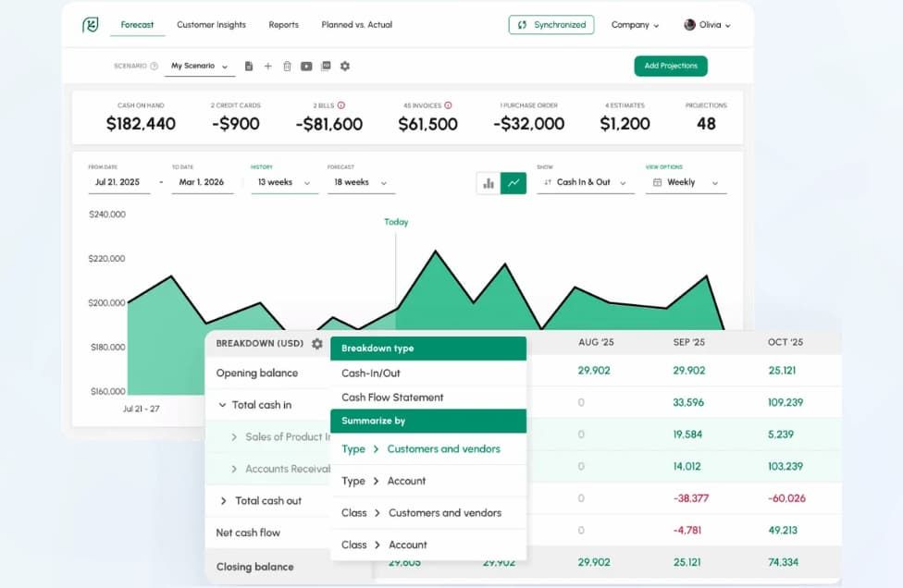Click the 49,213 net cash flow cell

(783, 530)
